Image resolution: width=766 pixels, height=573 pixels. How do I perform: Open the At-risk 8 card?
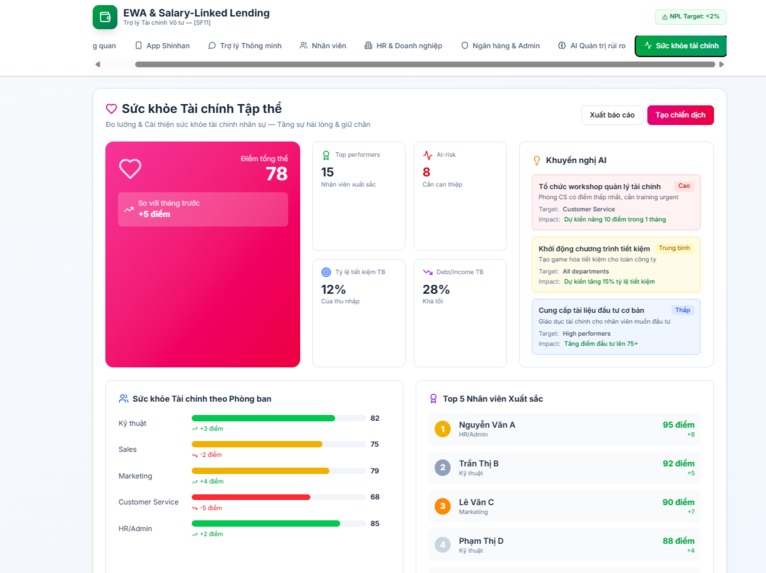[460, 196]
